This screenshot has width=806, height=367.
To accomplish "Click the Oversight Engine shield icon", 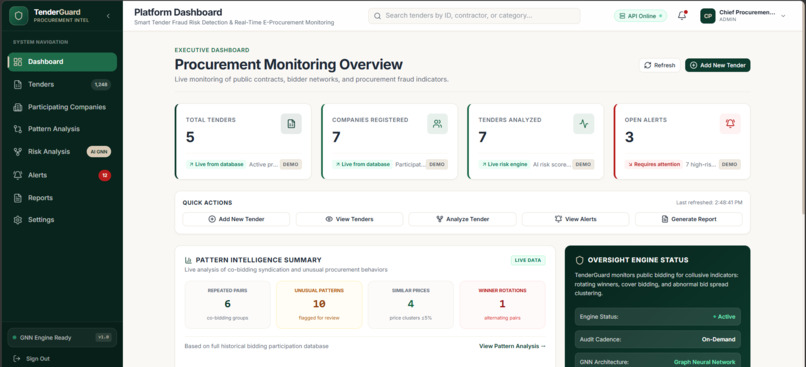I will pos(580,261).
